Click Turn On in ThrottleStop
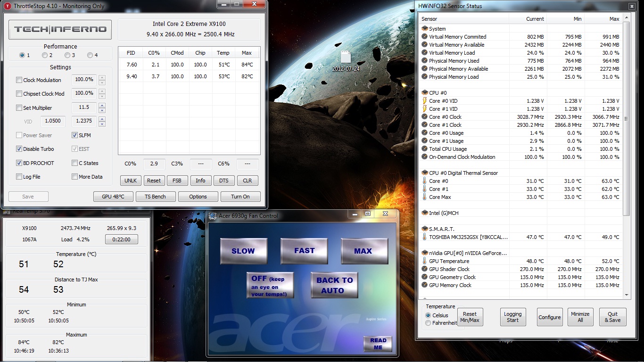Viewport: 644px width, 362px height. tap(240, 197)
